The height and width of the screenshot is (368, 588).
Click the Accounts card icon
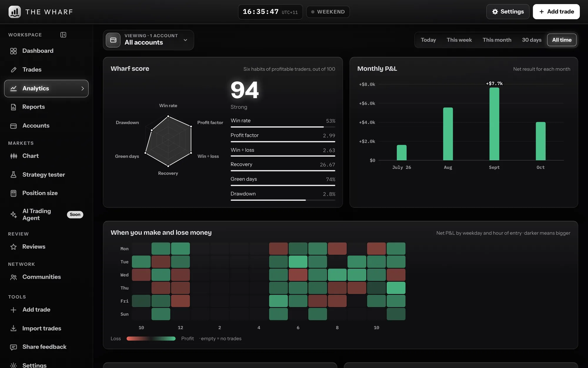[x=14, y=126]
